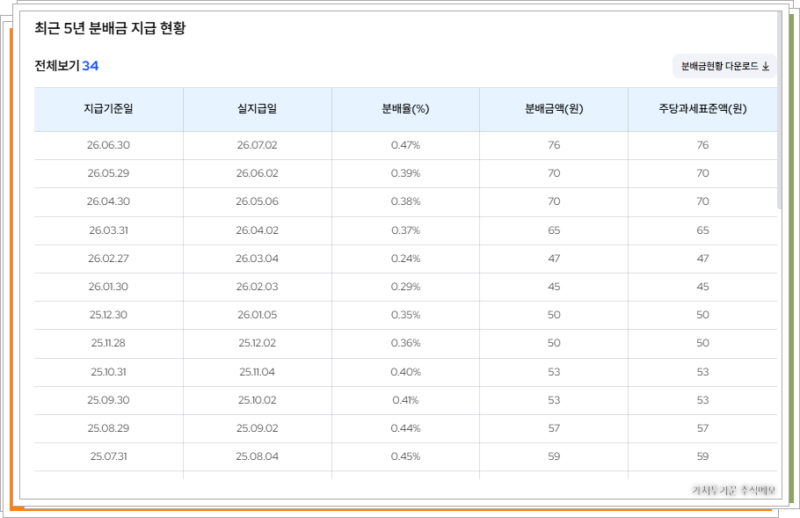Click 분배금액 59 in the 25.07.31 row
This screenshot has width=800, height=518.
(x=554, y=456)
